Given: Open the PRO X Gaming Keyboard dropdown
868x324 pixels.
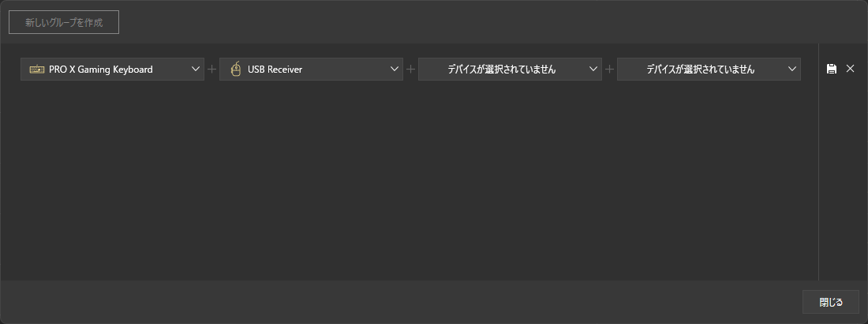Looking at the screenshot, I should point(112,70).
